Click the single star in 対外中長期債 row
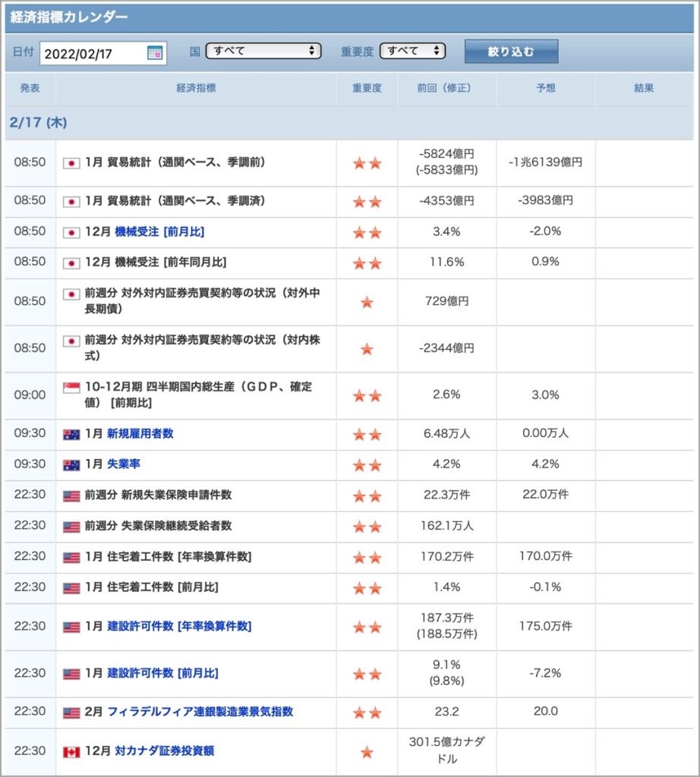This screenshot has height=777, width=700. click(x=367, y=302)
